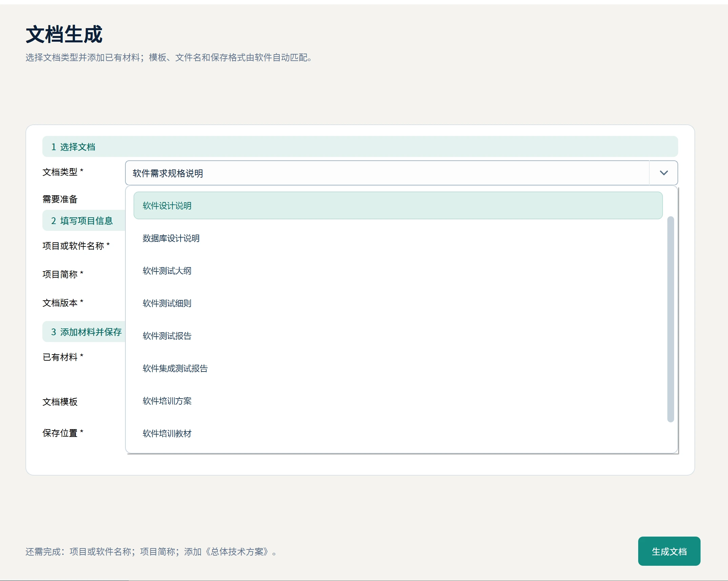Toggle the 文档类型 dropdown chevron

[x=664, y=173]
